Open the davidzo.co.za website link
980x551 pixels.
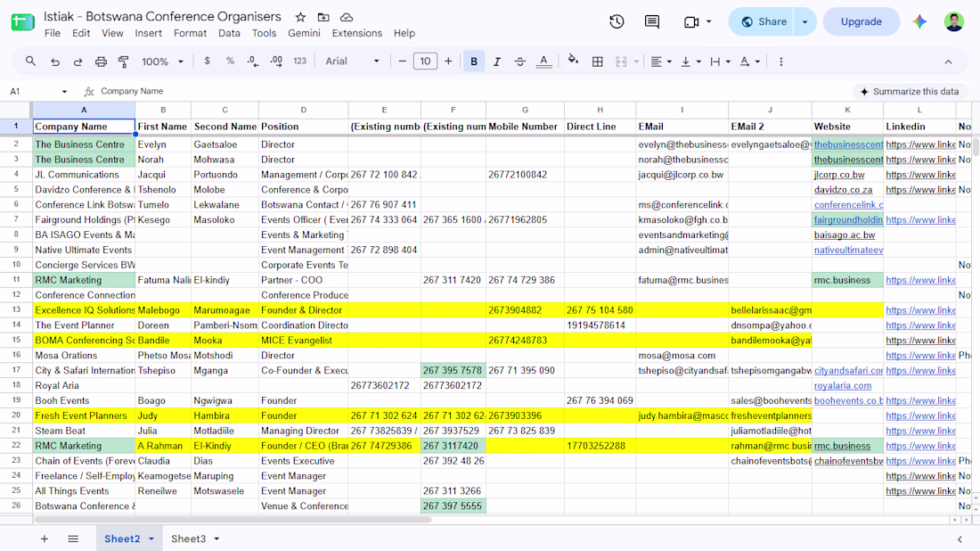coord(843,190)
